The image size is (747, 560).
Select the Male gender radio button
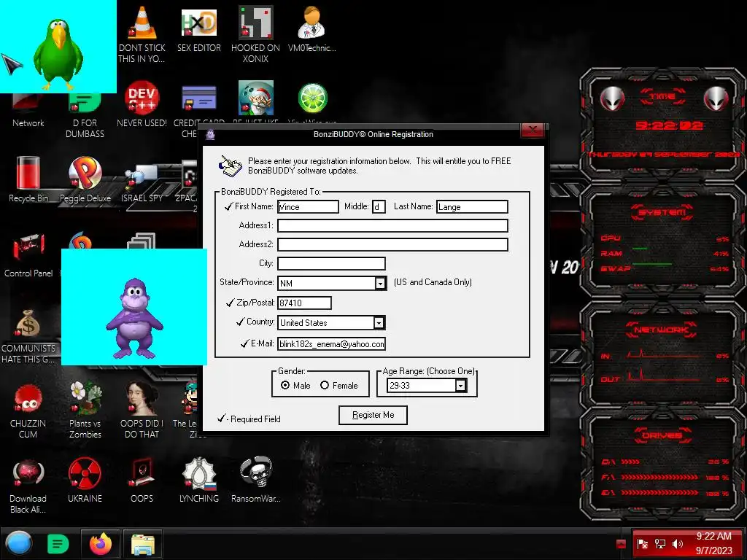click(x=285, y=385)
